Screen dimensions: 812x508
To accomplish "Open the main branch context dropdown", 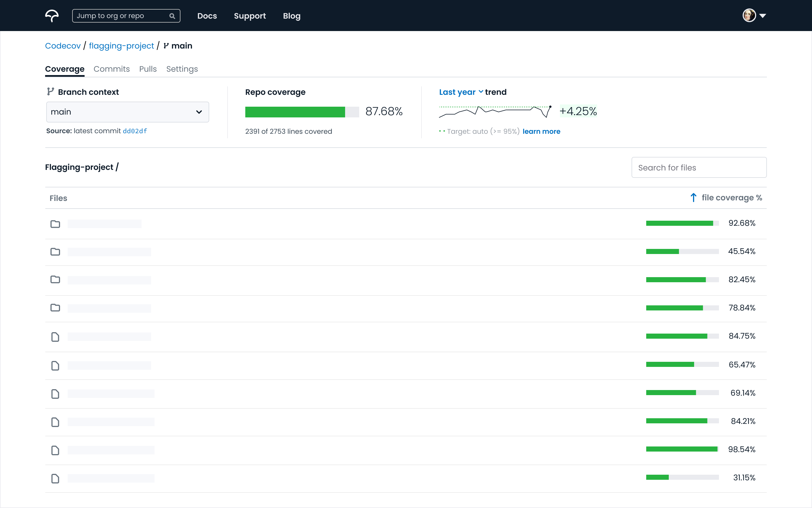I will 127,112.
